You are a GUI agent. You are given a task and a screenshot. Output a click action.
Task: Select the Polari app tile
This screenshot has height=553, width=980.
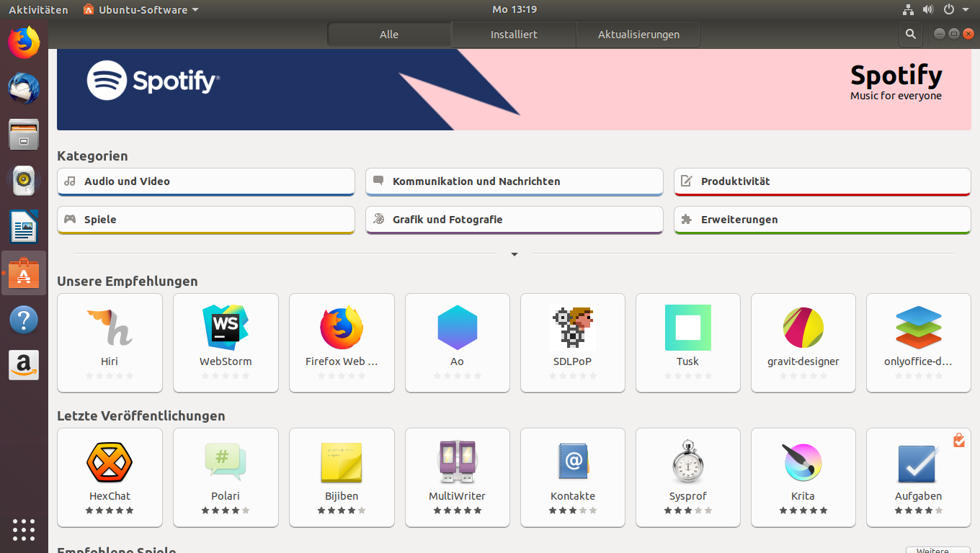click(226, 477)
